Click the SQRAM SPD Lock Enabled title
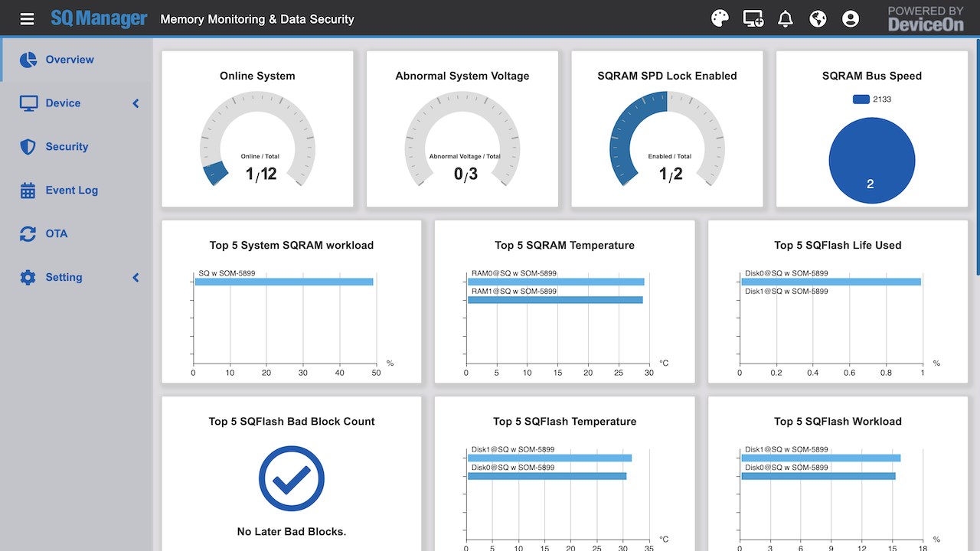This screenshot has width=980, height=551. coord(667,76)
